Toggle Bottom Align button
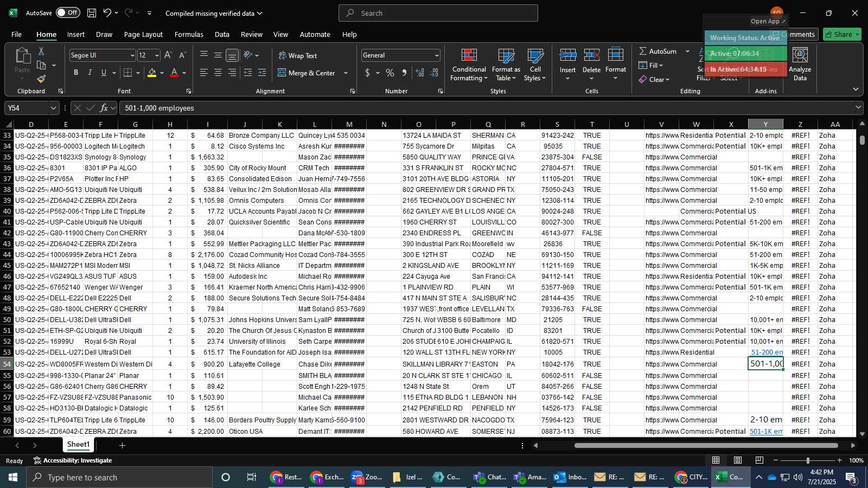The height and width of the screenshot is (488, 868). pos(232,55)
